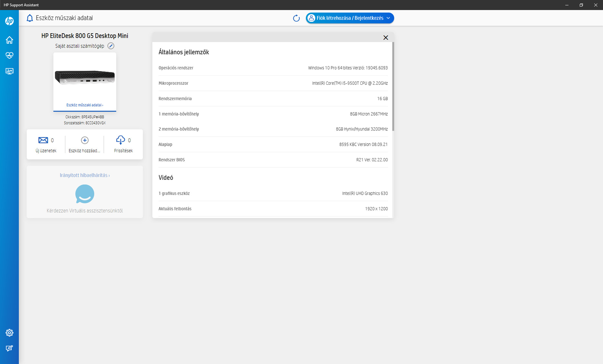Click the user account avatar icon
Image resolution: width=603 pixels, height=364 pixels.
coord(311,18)
